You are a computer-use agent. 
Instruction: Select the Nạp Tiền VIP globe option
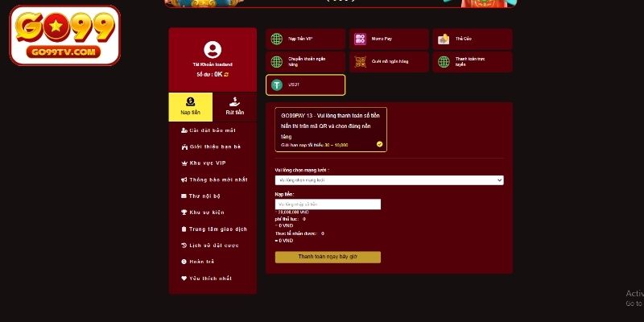(306, 39)
